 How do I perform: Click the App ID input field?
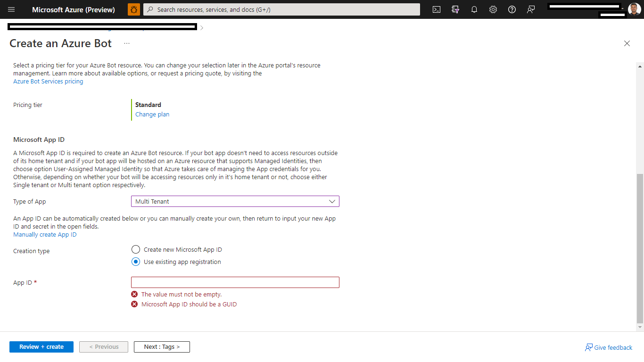(235, 282)
